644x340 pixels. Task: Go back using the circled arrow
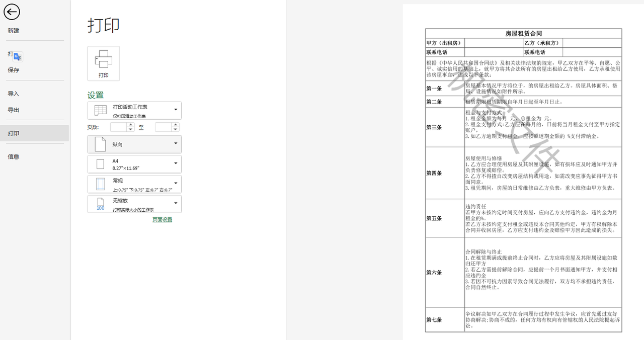(12, 12)
